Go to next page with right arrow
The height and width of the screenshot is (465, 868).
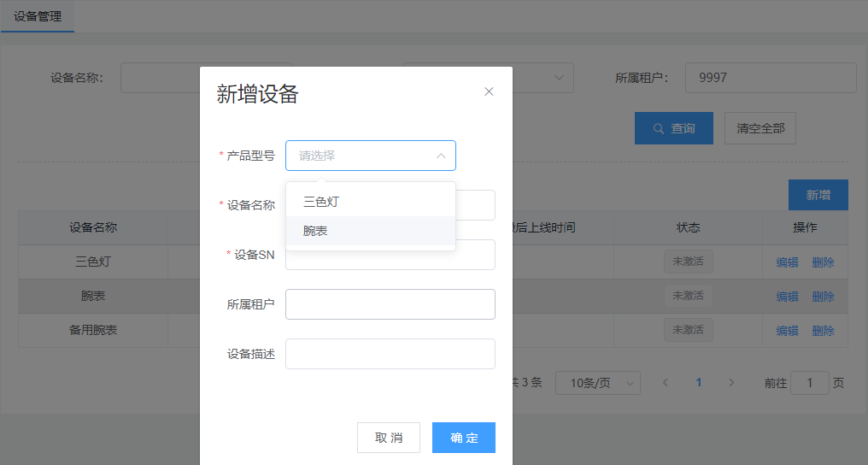pyautogui.click(x=731, y=383)
